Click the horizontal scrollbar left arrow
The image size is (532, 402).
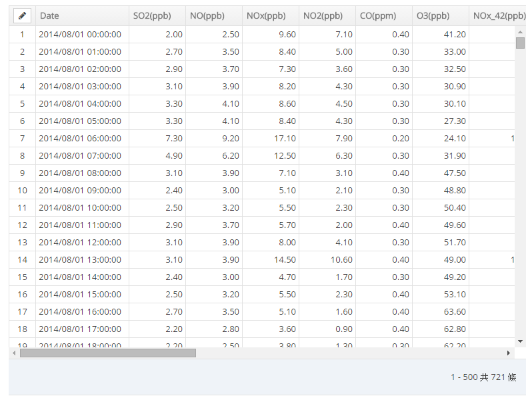click(x=14, y=353)
